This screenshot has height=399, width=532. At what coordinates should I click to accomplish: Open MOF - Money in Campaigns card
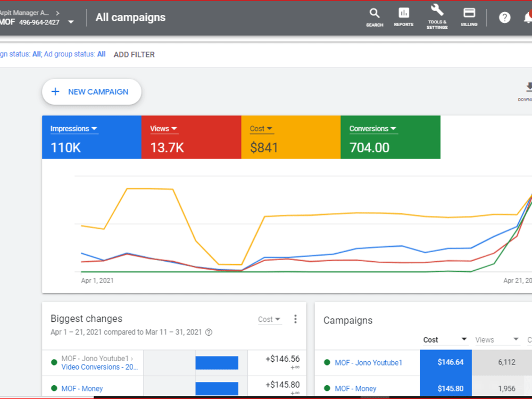355,388
